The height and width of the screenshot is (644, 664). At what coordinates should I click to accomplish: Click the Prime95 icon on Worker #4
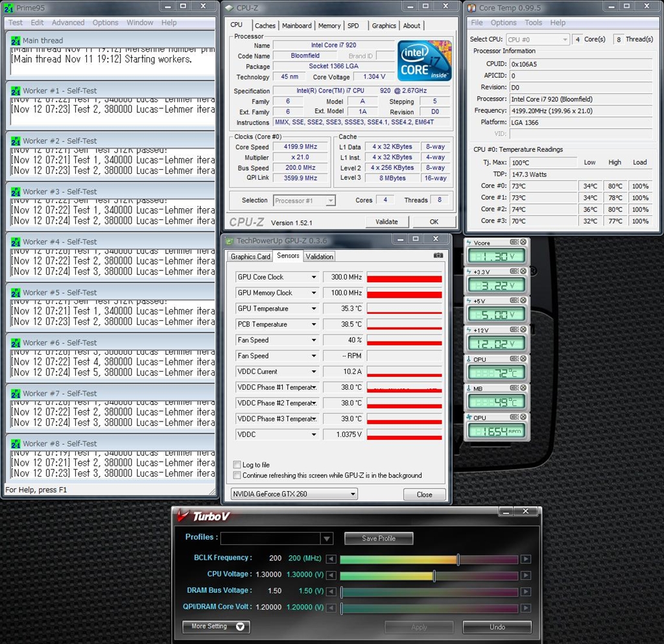pyautogui.click(x=16, y=242)
